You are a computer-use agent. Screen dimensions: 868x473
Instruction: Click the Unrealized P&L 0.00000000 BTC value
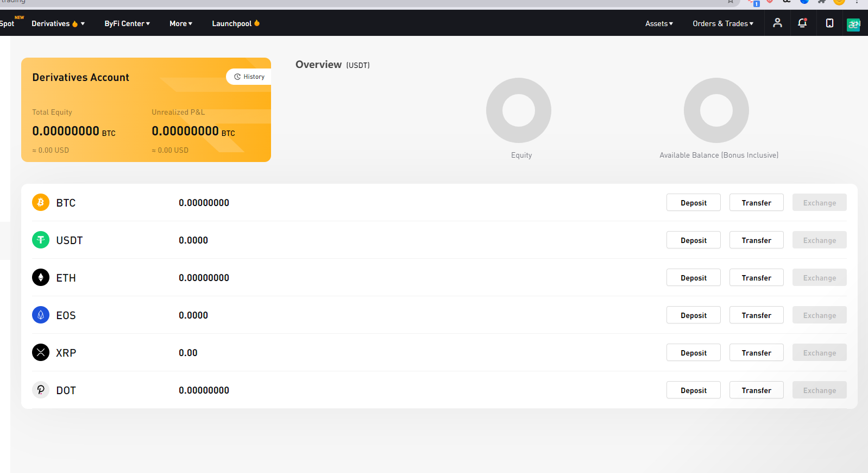pos(193,131)
